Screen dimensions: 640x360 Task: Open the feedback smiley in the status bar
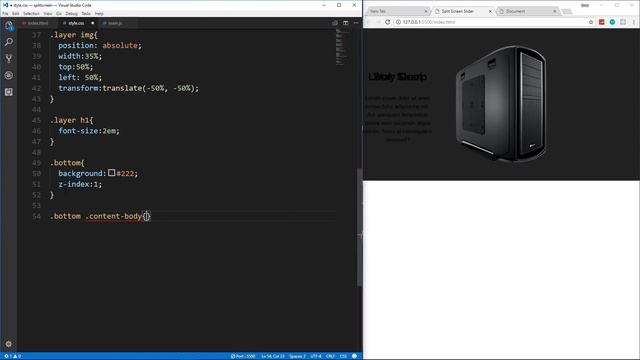(354, 356)
